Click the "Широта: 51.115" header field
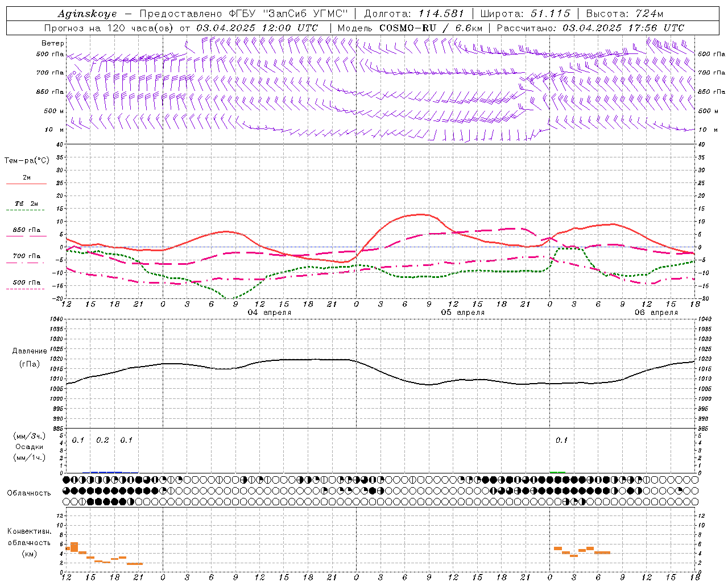 525,14
